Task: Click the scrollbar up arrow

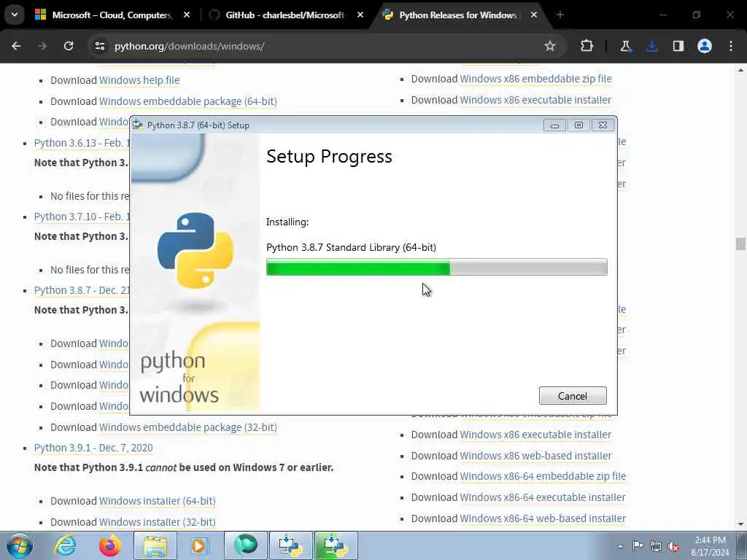Action: (x=740, y=70)
